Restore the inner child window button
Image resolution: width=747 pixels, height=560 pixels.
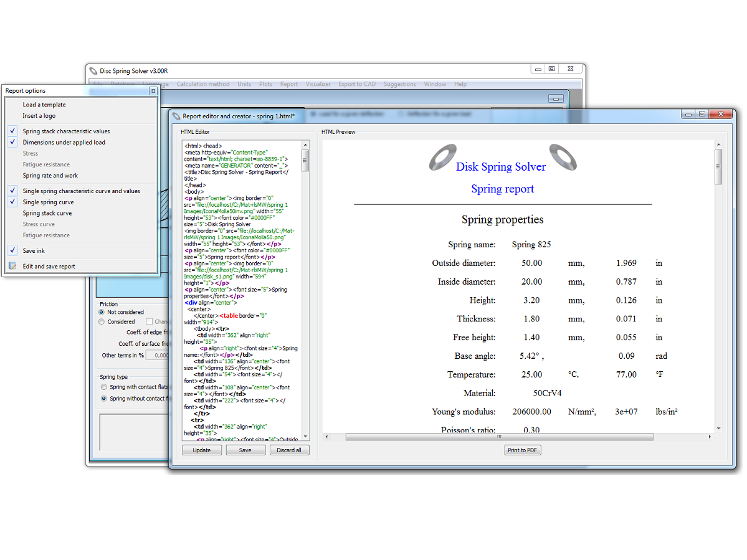(x=556, y=99)
